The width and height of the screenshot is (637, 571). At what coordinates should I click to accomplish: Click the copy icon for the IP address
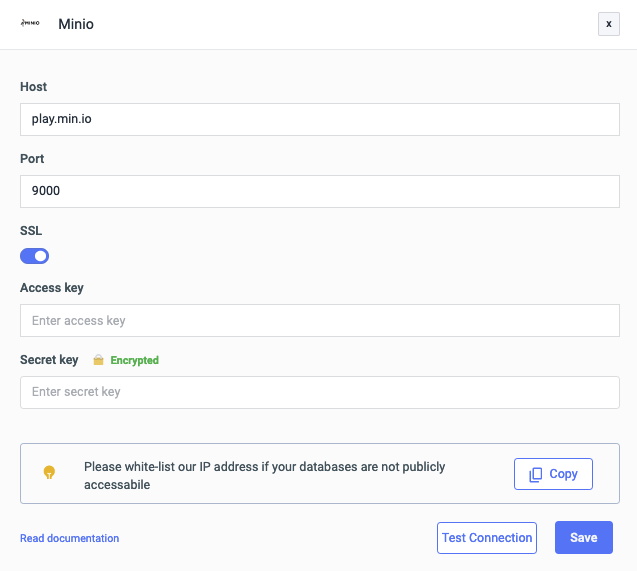(x=536, y=474)
